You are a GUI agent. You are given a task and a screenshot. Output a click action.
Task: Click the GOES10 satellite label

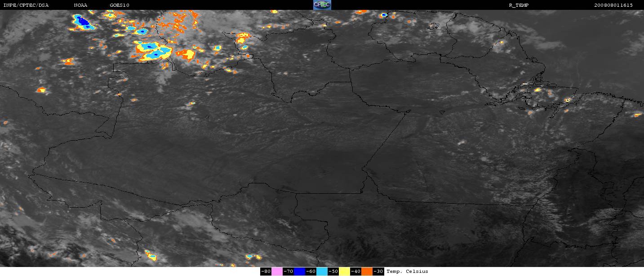click(x=119, y=5)
